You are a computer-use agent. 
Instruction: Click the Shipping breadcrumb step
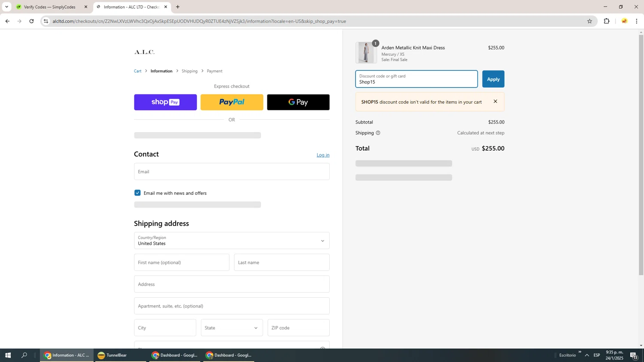pos(189,71)
